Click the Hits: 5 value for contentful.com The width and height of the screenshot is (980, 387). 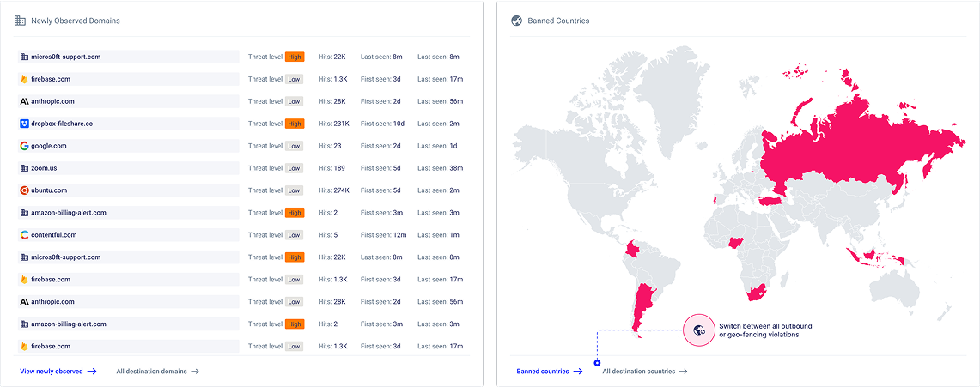click(x=328, y=235)
